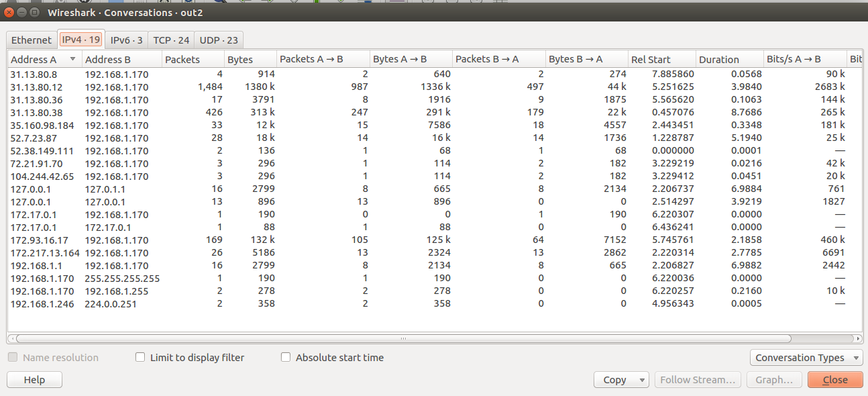Select the conversation row 31.13.80.36

coord(435,100)
